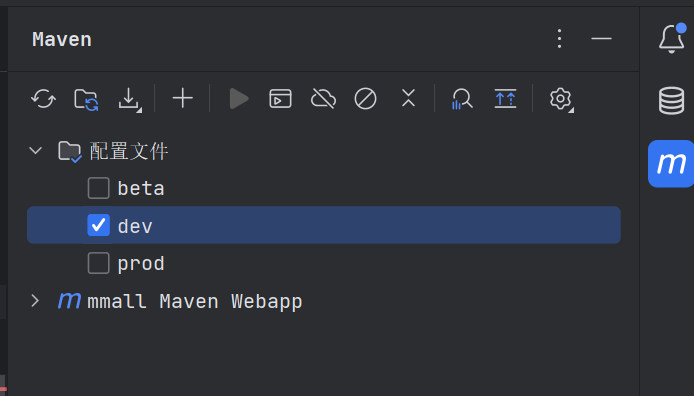Screen dimensions: 694x396
Task: Open the Notifications bell tool window
Action: coord(672,38)
